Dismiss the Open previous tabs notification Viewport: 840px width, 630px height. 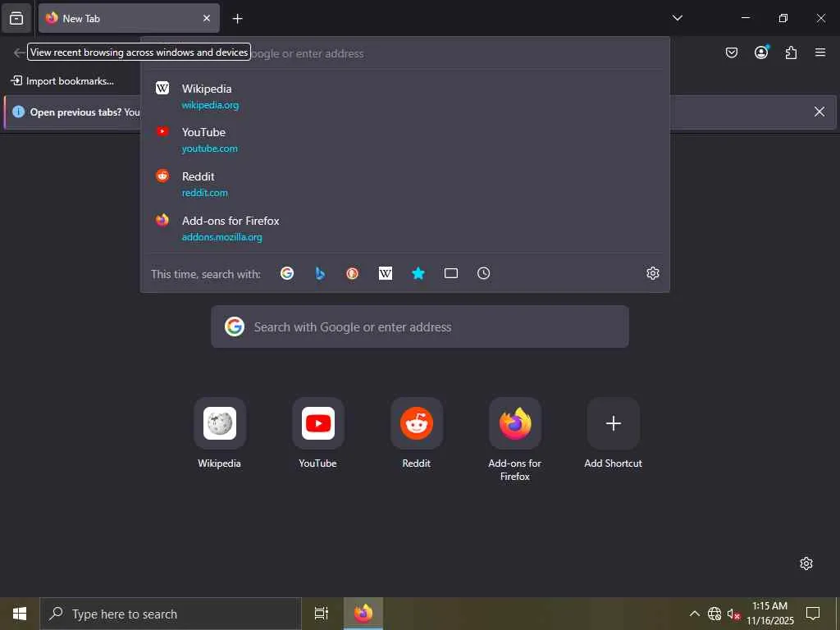[819, 112]
